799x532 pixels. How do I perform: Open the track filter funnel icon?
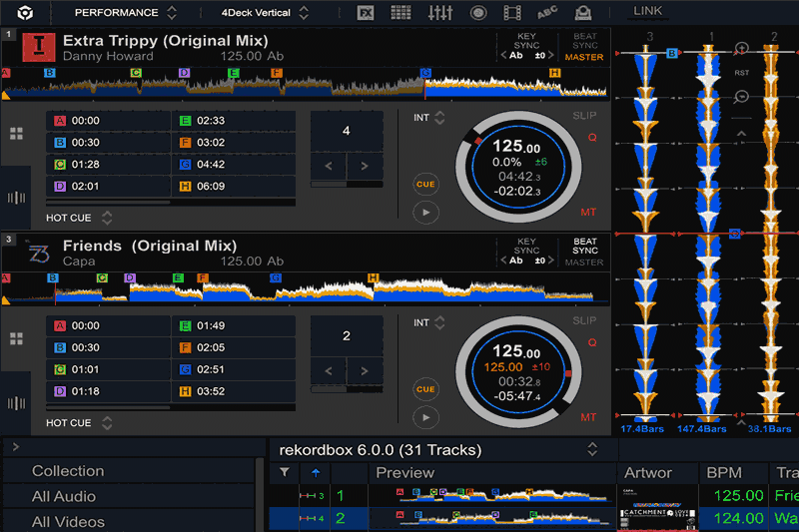(x=285, y=473)
